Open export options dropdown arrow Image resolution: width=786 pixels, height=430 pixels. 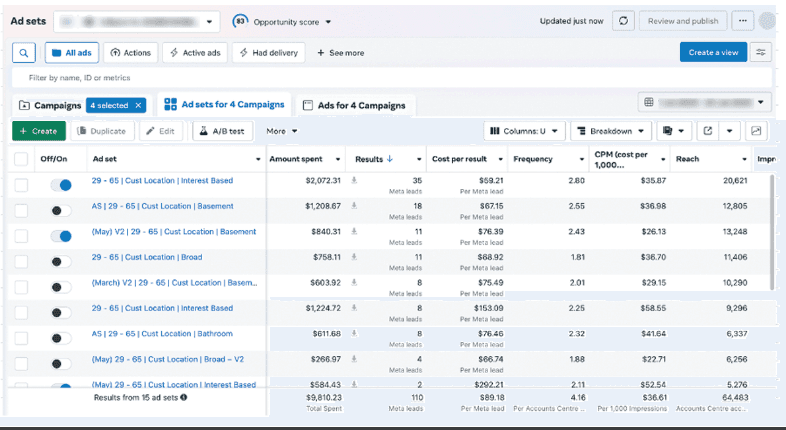click(729, 131)
